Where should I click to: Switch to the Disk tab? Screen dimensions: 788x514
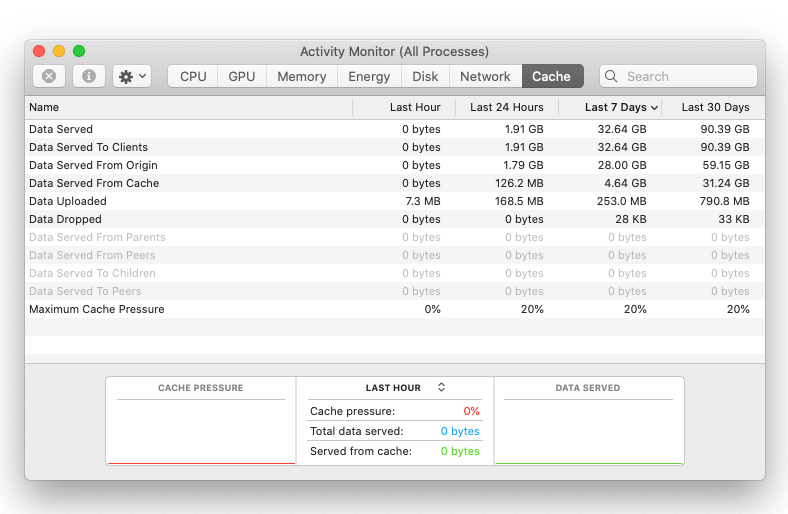[425, 76]
